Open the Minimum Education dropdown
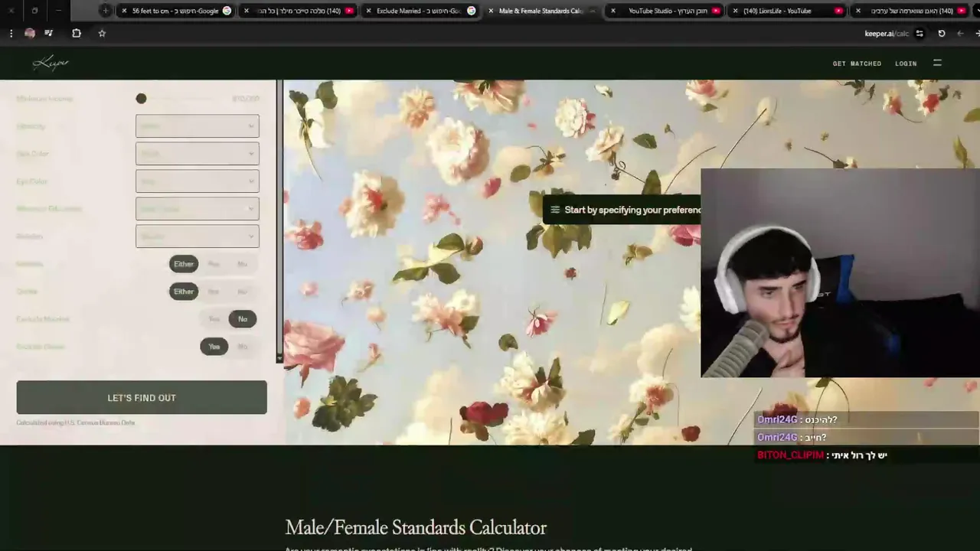Screen dimensions: 980x551 click(198, 209)
